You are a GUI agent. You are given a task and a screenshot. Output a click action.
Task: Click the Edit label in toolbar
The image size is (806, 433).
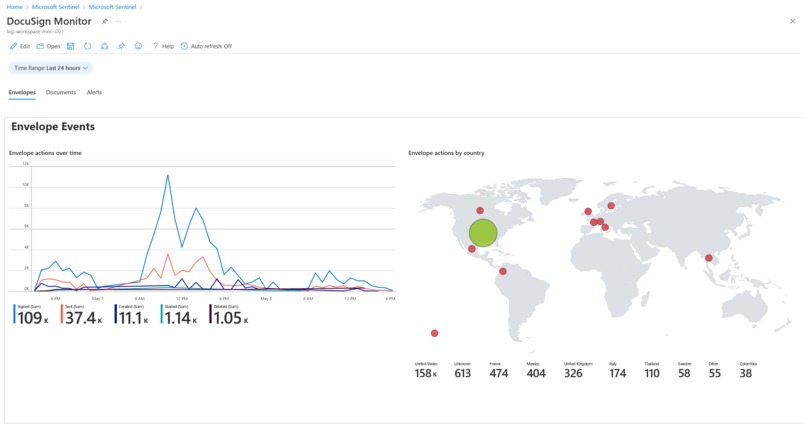25,46
